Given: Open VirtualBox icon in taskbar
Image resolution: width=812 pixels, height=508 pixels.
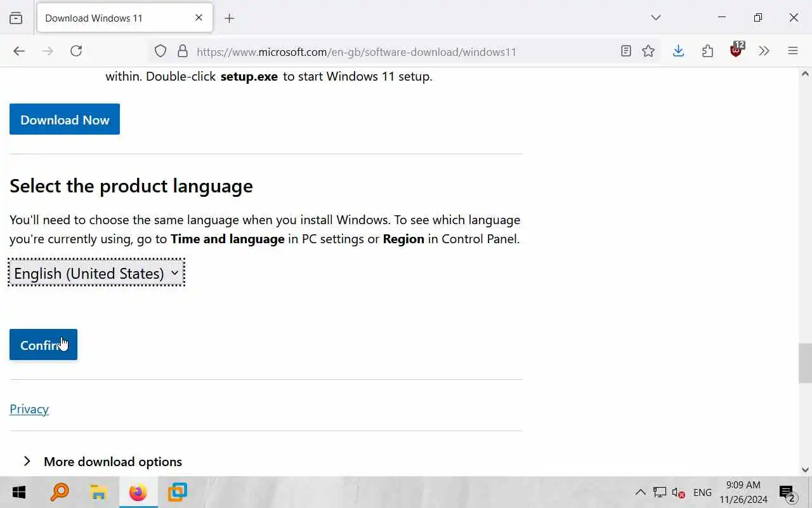Looking at the screenshot, I should click(x=177, y=492).
